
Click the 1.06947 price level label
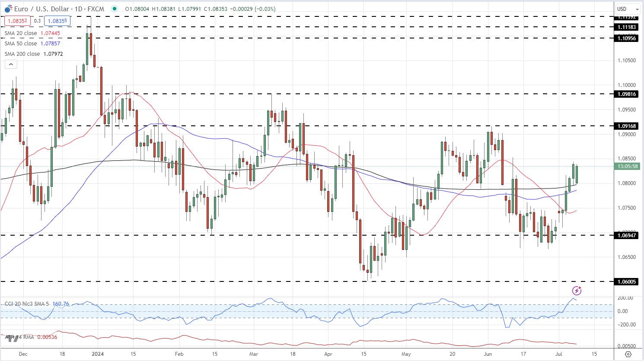pyautogui.click(x=626, y=236)
